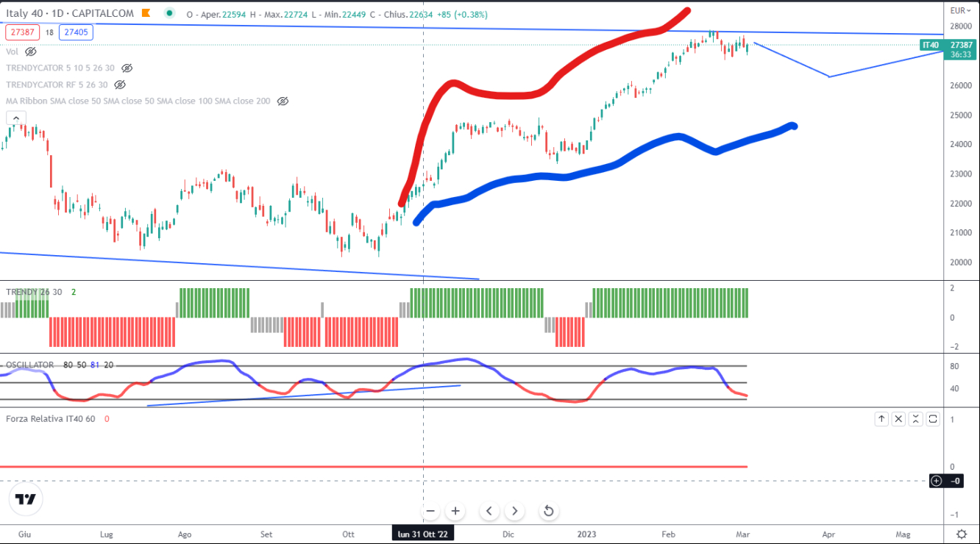The image size is (980, 544).
Task: Click the green market status dot
Action: (x=171, y=13)
